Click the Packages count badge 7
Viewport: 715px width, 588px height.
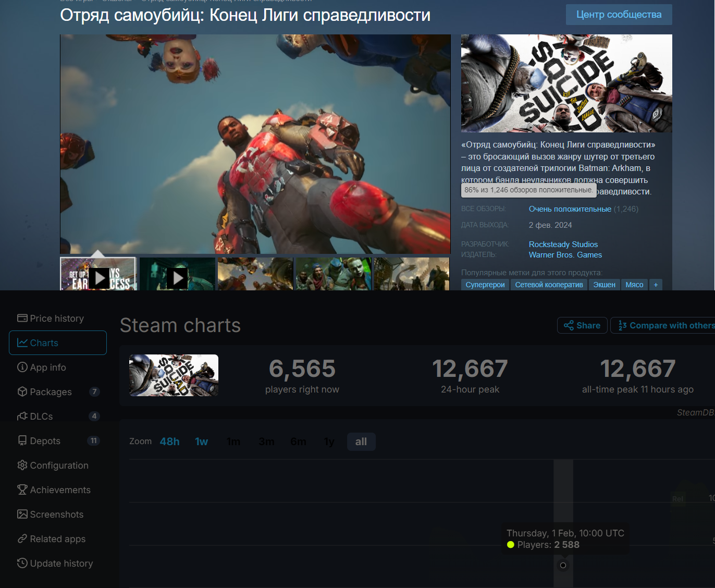coord(94,391)
